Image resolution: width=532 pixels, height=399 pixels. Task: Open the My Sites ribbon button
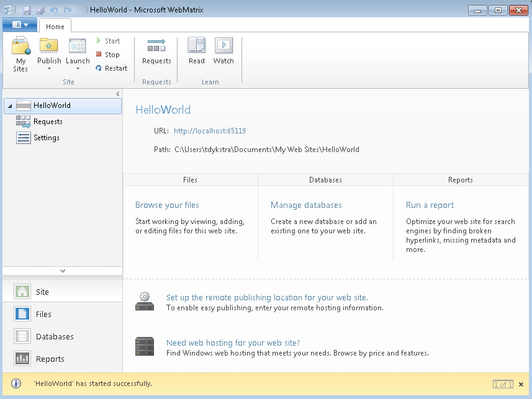pos(21,54)
